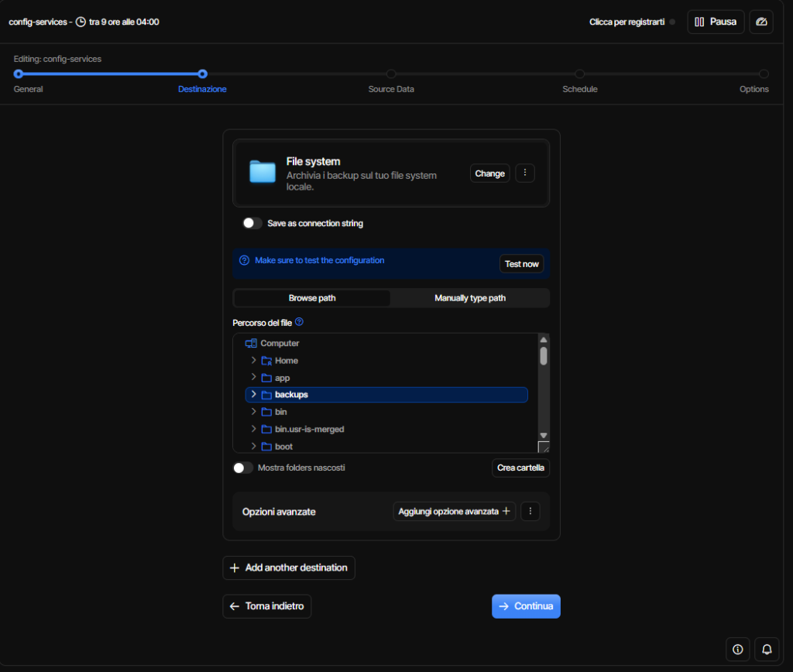Viewport: 793px width, 672px height.
Task: Expand the bin.usr-is-merged folder
Action: tap(253, 429)
